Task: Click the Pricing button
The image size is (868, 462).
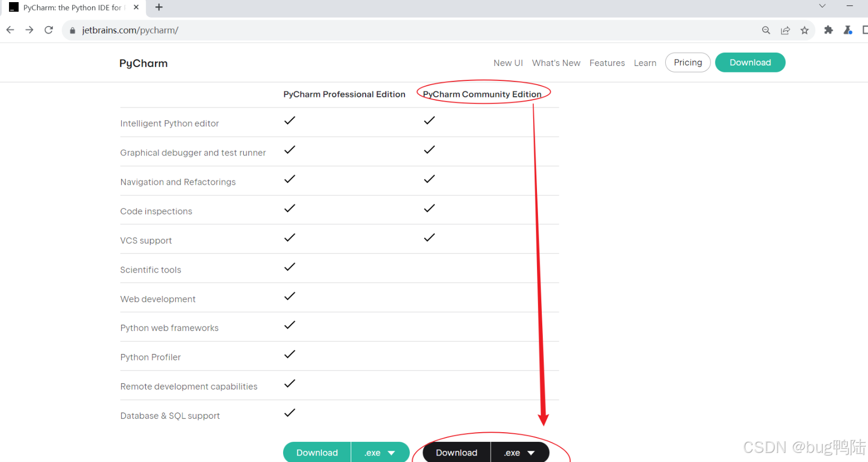Action: 688,62
